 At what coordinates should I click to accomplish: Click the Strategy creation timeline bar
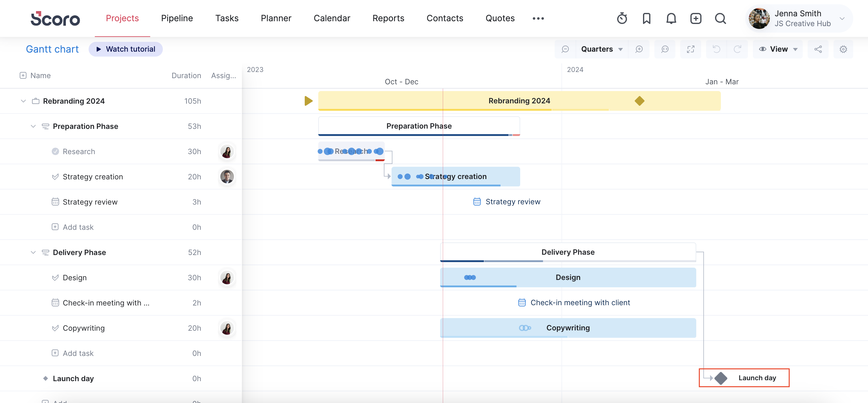[456, 176]
